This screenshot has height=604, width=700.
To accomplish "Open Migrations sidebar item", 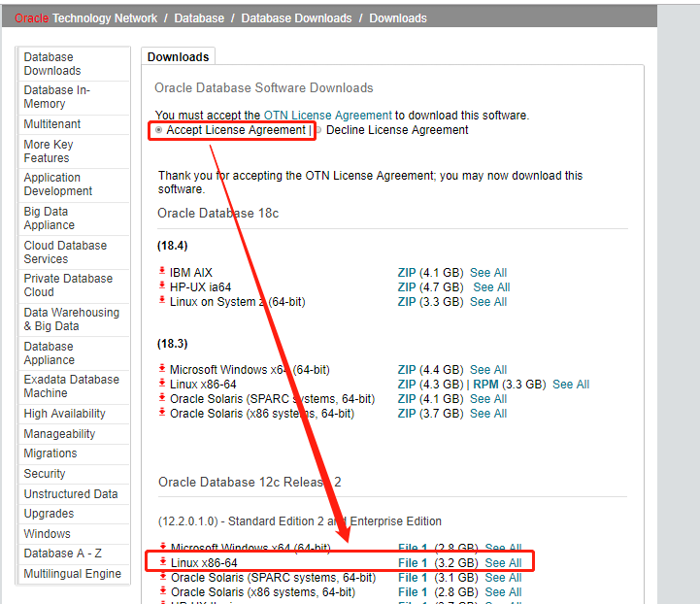I will point(74,453).
